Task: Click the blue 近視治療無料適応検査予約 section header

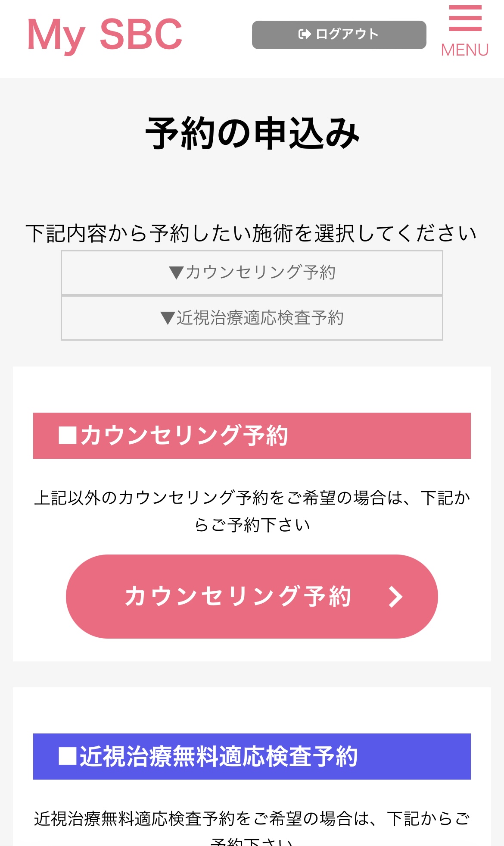Action: [x=252, y=756]
